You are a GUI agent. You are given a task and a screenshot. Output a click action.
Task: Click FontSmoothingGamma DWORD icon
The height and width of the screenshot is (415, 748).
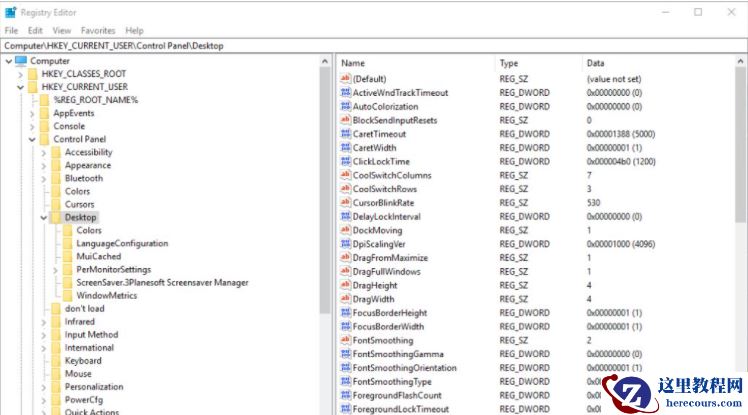[x=345, y=354]
